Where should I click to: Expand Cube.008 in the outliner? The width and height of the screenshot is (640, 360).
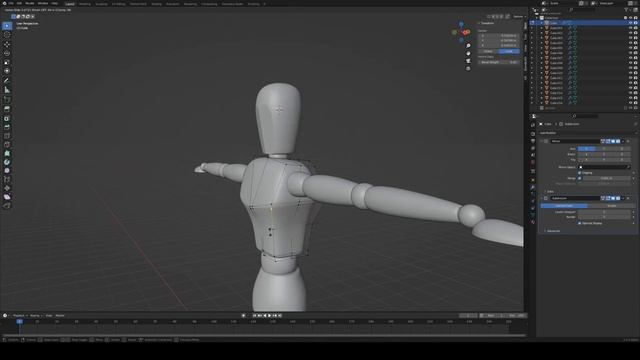point(542,62)
